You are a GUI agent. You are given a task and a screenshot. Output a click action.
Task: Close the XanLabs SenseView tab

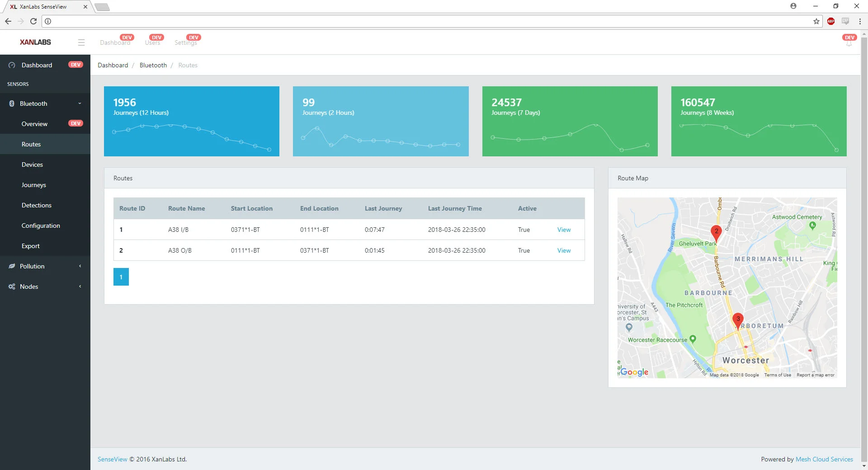pos(85,7)
